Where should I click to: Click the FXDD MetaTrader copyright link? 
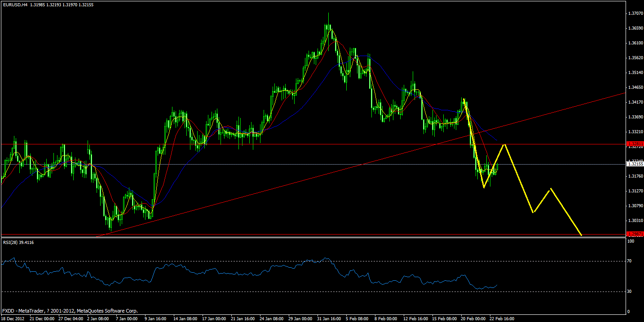coord(70,311)
